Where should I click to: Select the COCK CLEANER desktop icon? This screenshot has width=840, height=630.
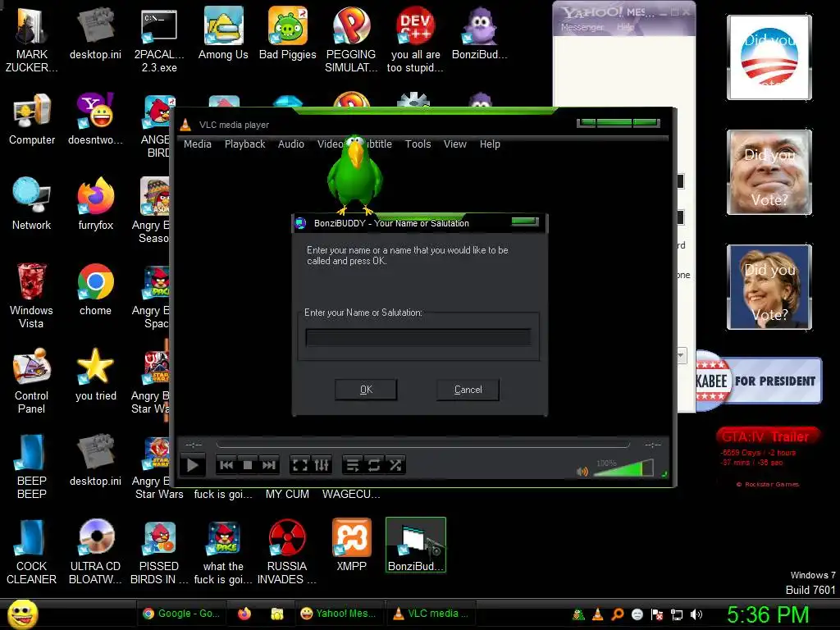(31, 552)
